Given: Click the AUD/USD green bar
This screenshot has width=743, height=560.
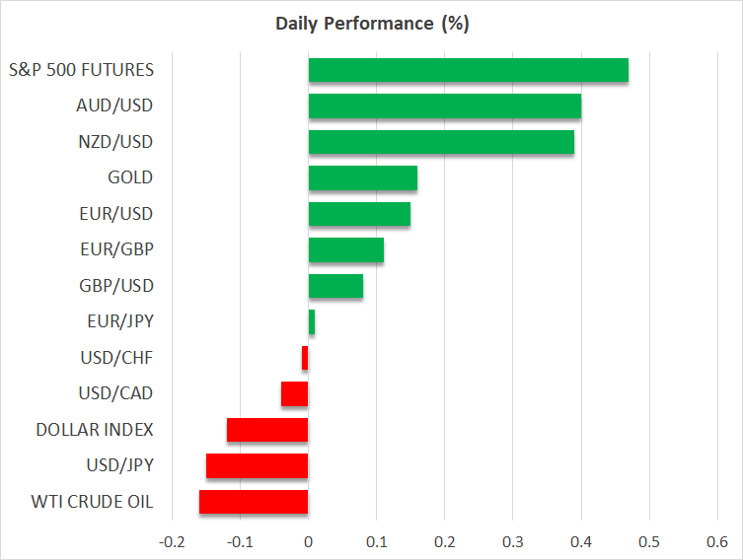Looking at the screenshot, I should click(444, 105).
